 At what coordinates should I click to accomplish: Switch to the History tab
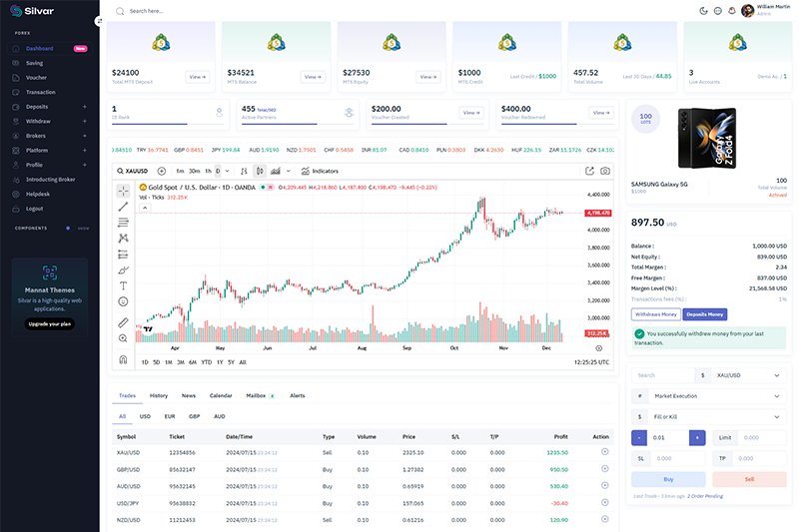tap(159, 395)
